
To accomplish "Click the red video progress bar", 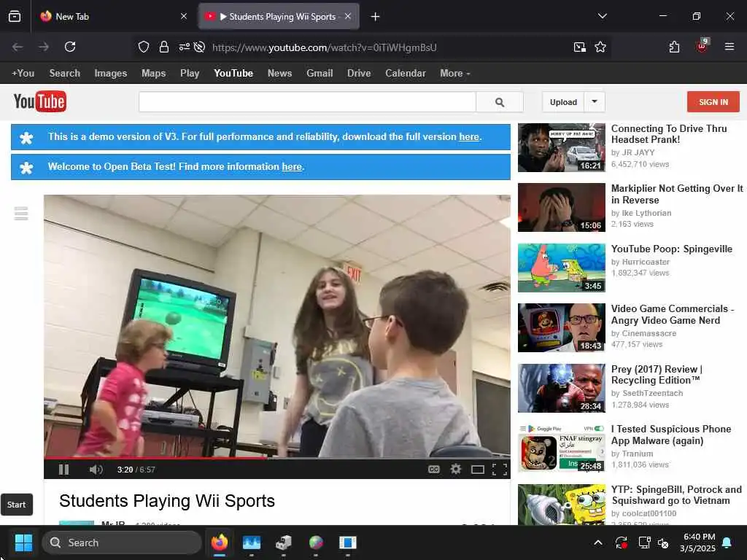I will click(276, 459).
